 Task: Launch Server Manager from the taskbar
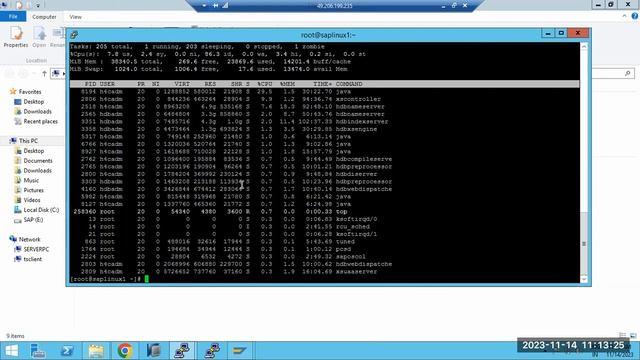tap(38, 351)
